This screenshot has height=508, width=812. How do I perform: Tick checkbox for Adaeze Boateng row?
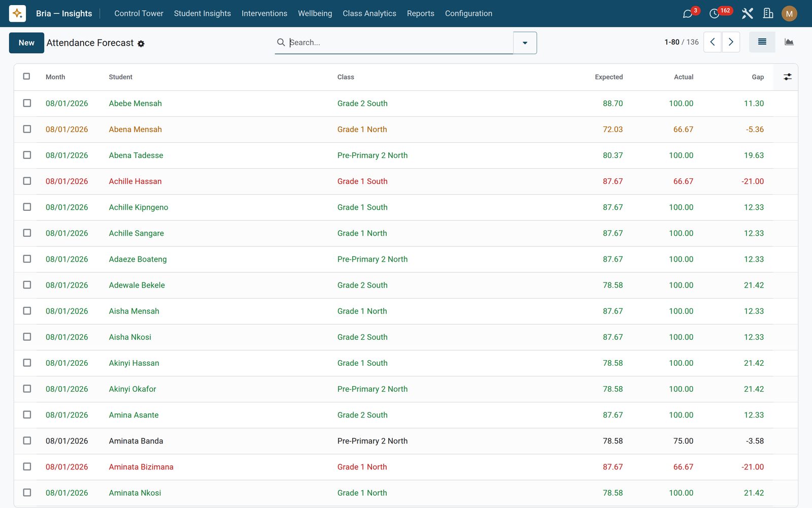[x=27, y=259]
